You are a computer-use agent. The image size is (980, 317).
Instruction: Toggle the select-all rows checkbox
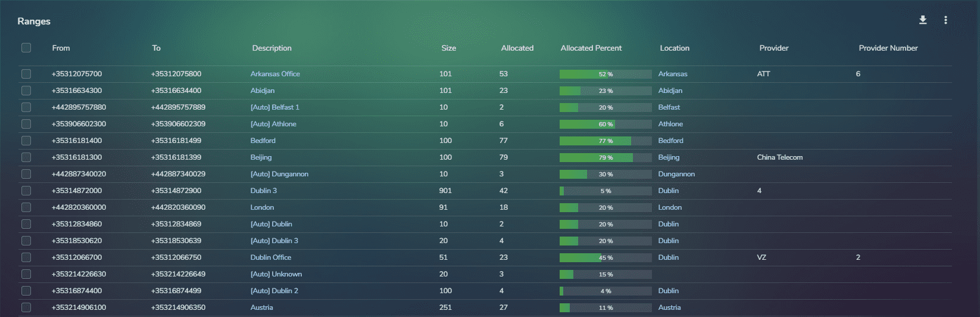pyautogui.click(x=26, y=48)
